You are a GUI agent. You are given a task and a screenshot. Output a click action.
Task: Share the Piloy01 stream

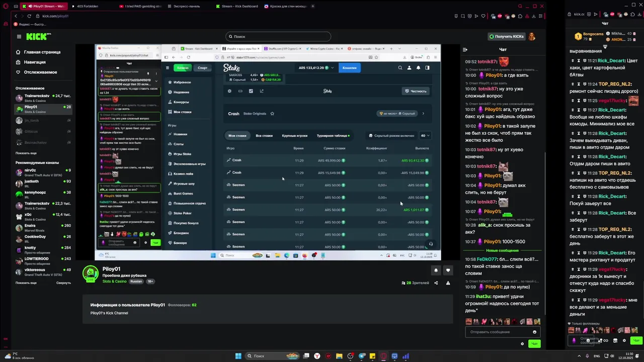pyautogui.click(x=436, y=283)
